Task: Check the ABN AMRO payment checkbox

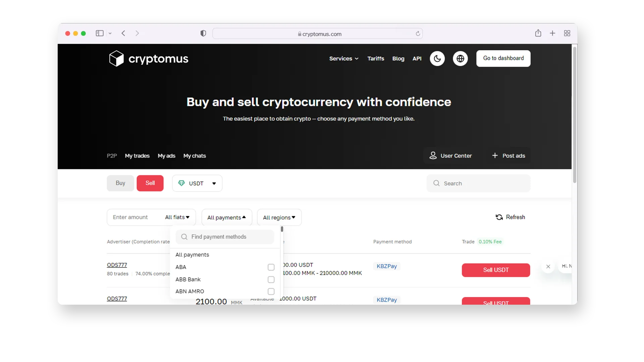Action: click(x=271, y=291)
